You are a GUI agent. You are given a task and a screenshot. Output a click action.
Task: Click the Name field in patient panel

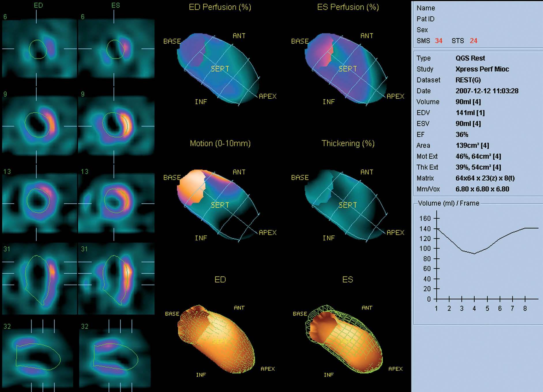point(426,8)
